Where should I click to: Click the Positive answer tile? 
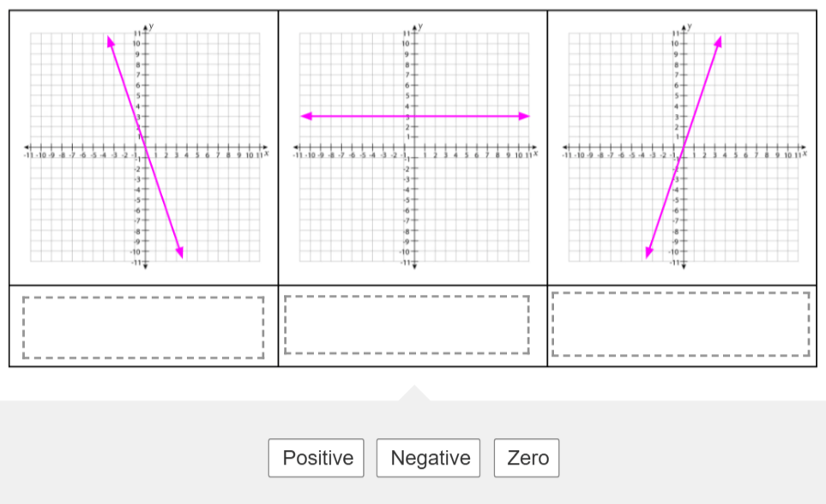pyautogui.click(x=316, y=458)
